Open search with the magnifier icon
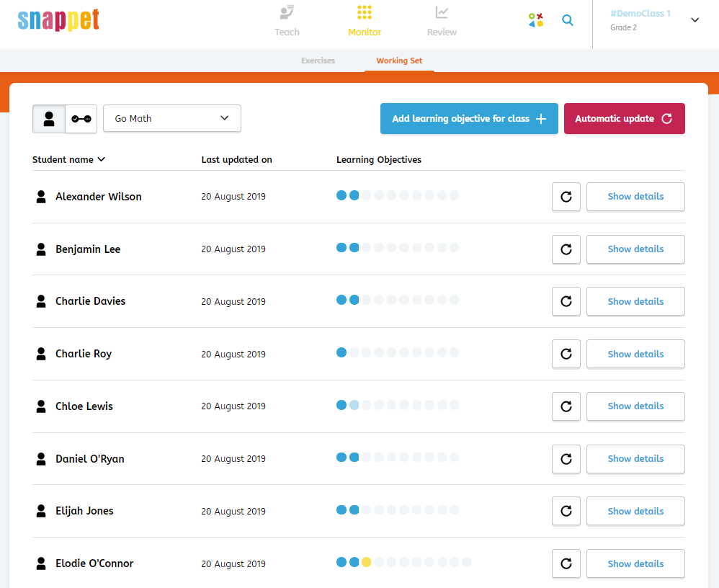The height and width of the screenshot is (588, 719). click(x=568, y=20)
